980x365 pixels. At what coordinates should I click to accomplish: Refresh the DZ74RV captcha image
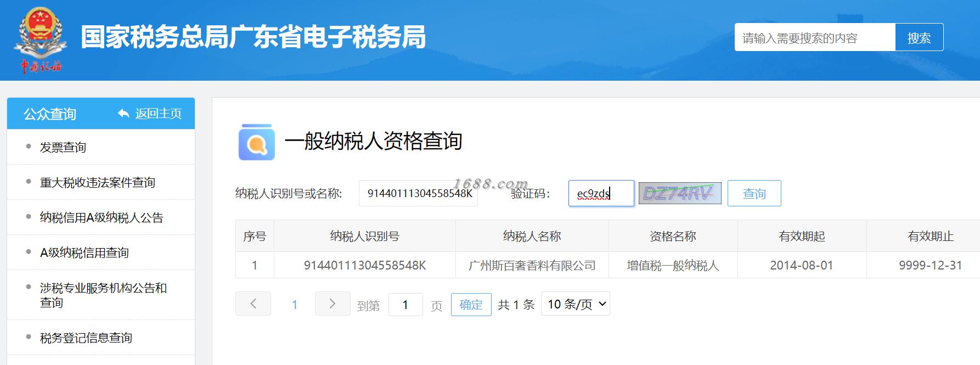680,193
